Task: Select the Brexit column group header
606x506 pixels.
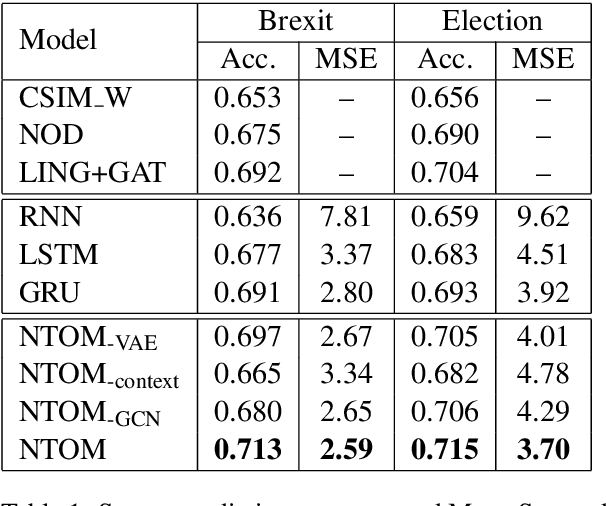Action: point(297,21)
